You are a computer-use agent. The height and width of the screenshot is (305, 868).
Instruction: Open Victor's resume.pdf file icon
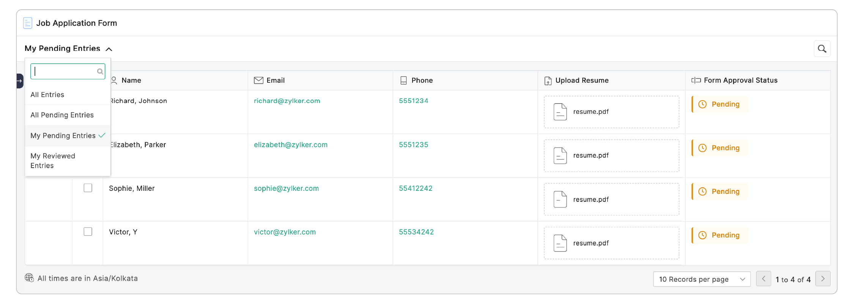[x=560, y=243]
